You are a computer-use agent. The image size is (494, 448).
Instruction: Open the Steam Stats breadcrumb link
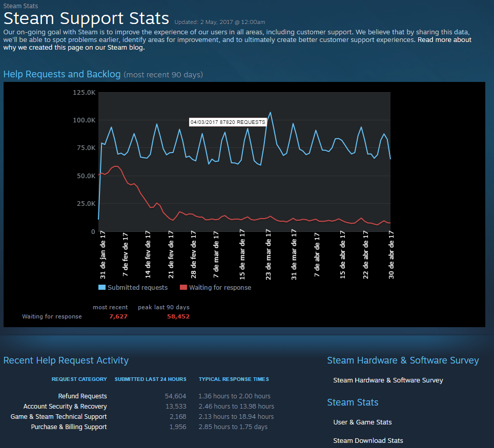[x=20, y=6]
